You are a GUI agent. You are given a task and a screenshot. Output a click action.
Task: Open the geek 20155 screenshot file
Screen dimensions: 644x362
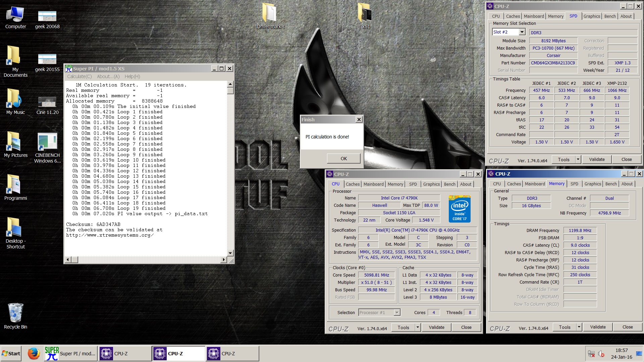coord(47,62)
